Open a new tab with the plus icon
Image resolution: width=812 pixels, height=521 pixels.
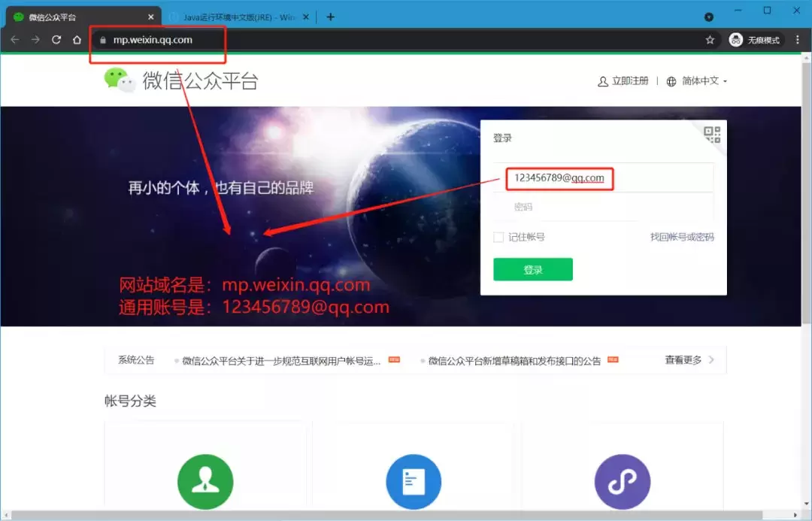[x=330, y=17]
